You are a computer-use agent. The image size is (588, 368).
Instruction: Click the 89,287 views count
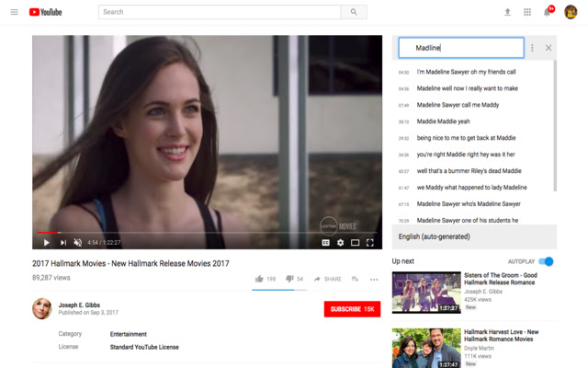click(51, 278)
